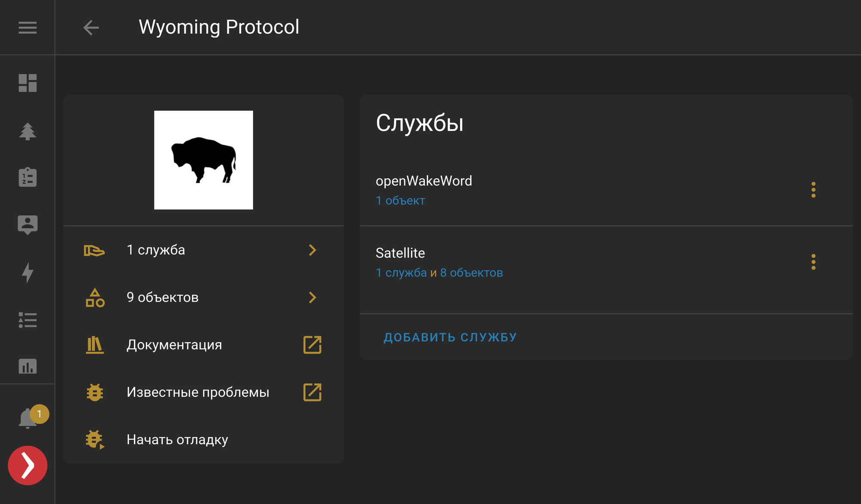Open the person badge sidebar icon
This screenshot has width=861, height=504.
click(x=28, y=225)
